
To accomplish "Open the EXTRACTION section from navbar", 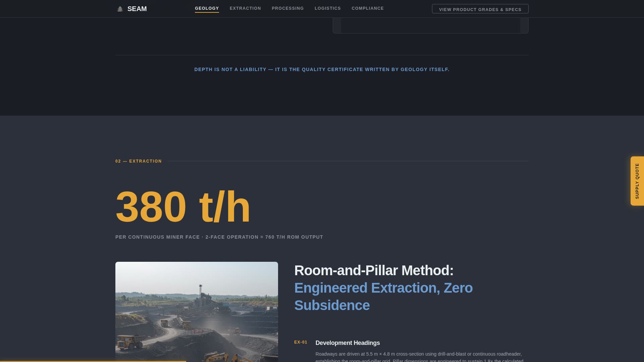I will tap(245, 8).
